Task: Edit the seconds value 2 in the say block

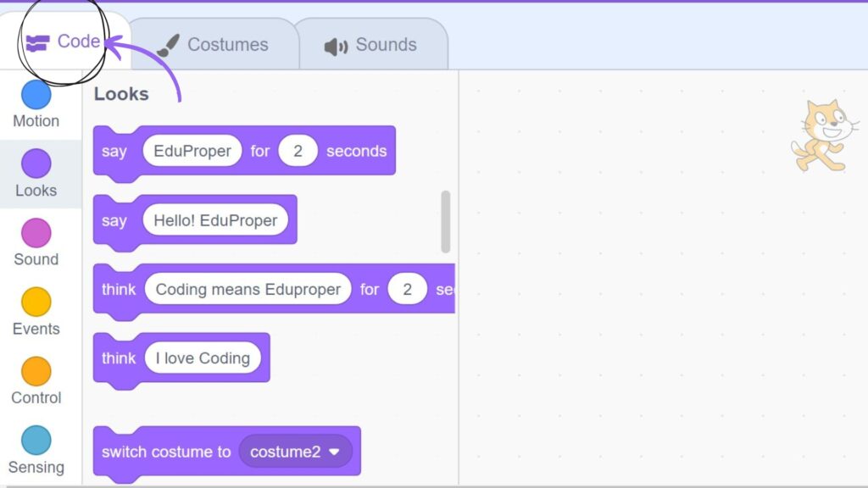Action: tap(298, 151)
